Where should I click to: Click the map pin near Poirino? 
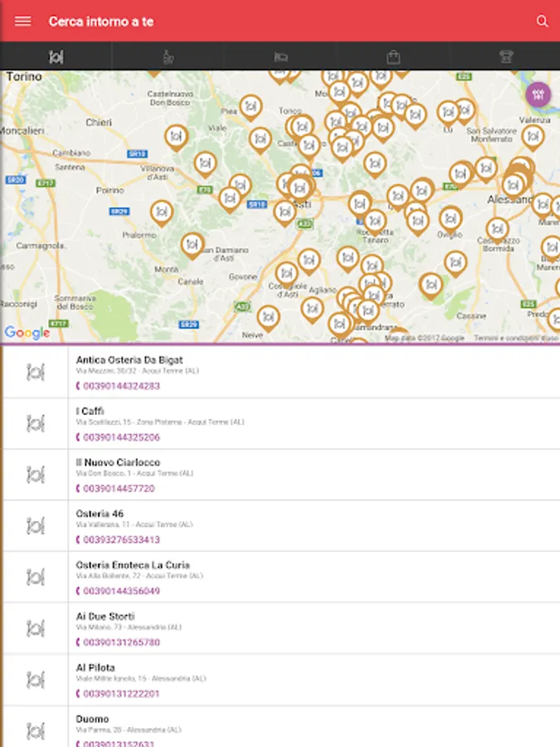pos(162,212)
